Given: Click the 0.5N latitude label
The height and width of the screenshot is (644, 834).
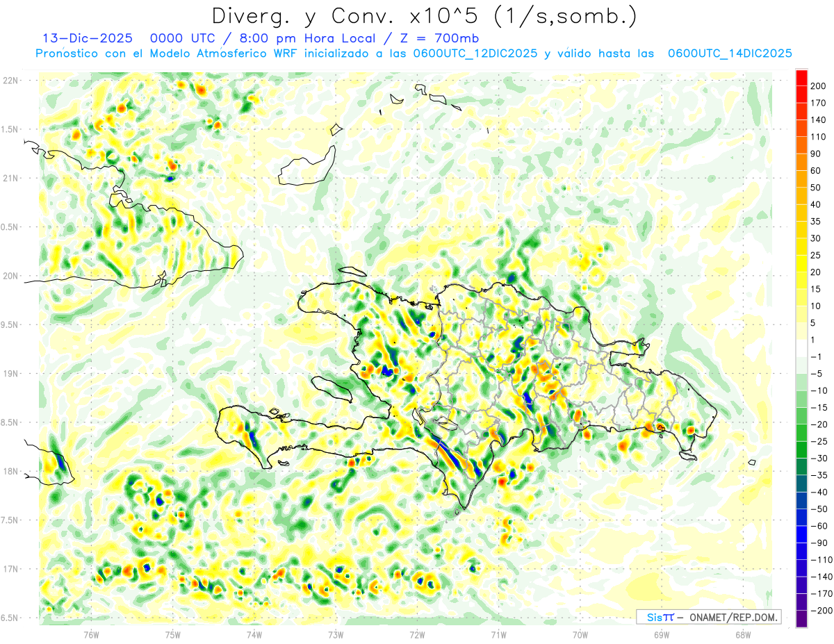Looking at the screenshot, I should (x=10, y=227).
